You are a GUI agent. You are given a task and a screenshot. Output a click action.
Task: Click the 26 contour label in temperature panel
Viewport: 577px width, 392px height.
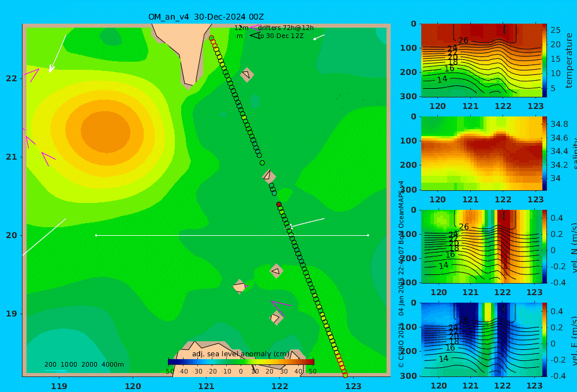463,40
